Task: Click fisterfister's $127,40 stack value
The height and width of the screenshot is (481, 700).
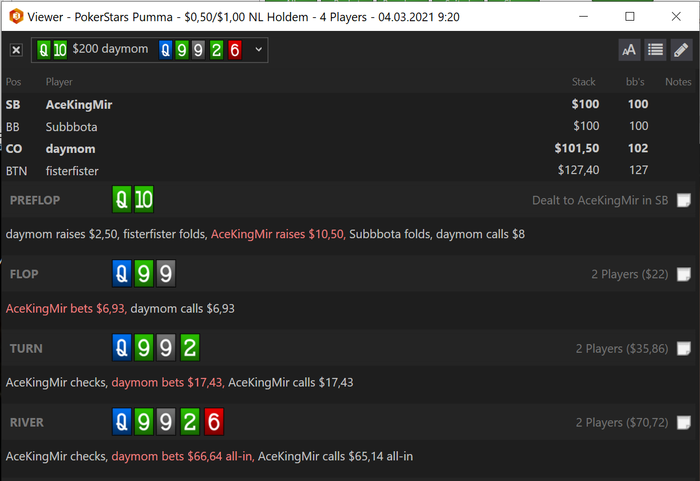Action: pyautogui.click(x=579, y=170)
